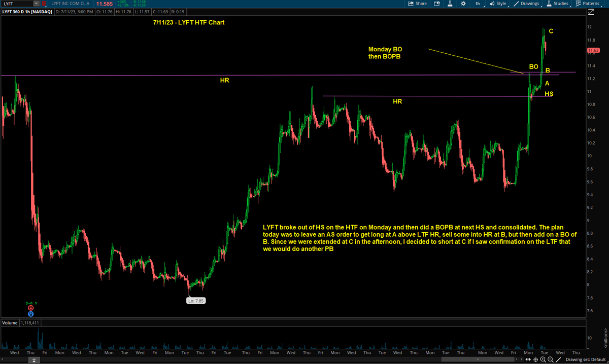
Task: Click the active drawing tool line icon
Action: tap(559, 359)
